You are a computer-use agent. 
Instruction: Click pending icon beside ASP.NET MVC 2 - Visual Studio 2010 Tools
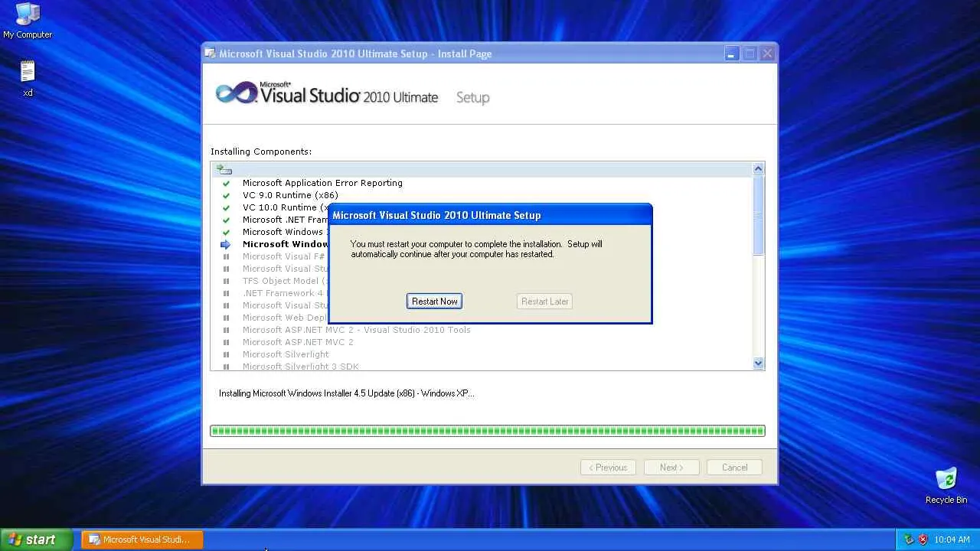coord(226,330)
